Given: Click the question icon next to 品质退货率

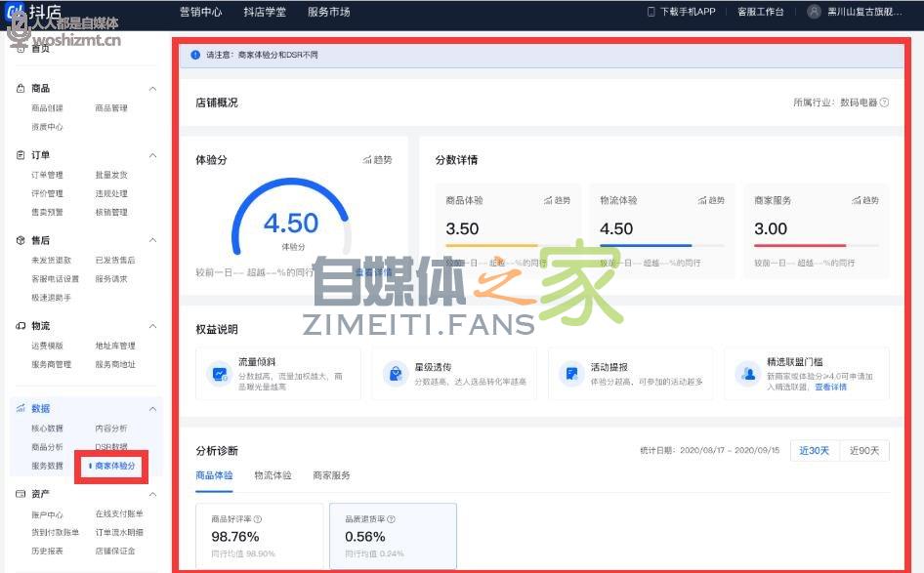Looking at the screenshot, I should (392, 519).
